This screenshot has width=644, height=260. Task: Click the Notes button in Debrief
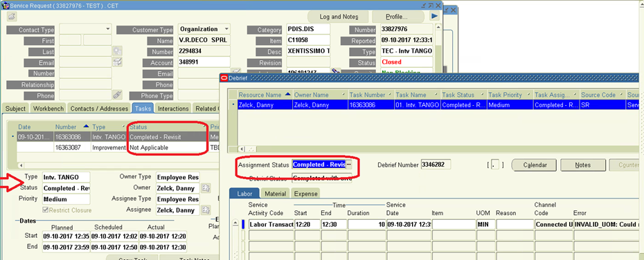583,165
